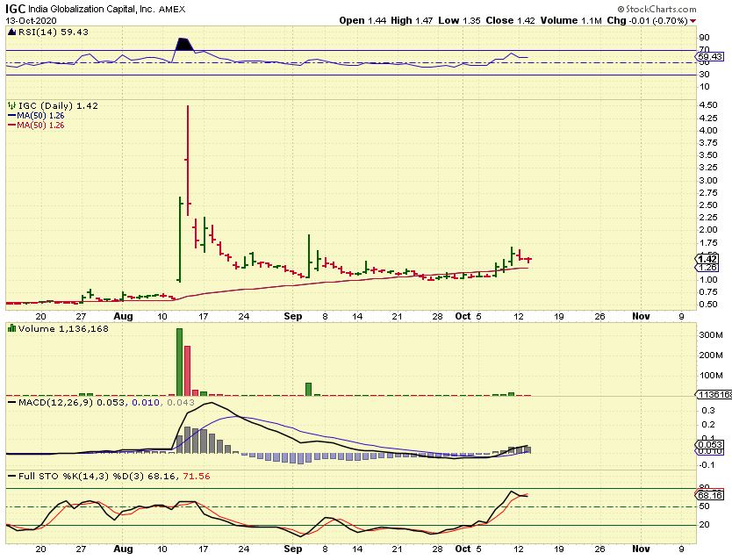Click the RSI(14) 59.43 panel label
This screenshot has width=732, height=560.
pos(54,32)
